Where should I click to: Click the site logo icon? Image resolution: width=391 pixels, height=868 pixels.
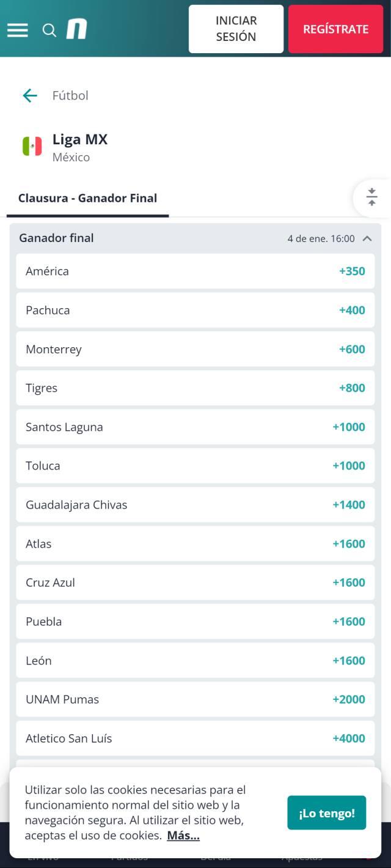[77, 29]
